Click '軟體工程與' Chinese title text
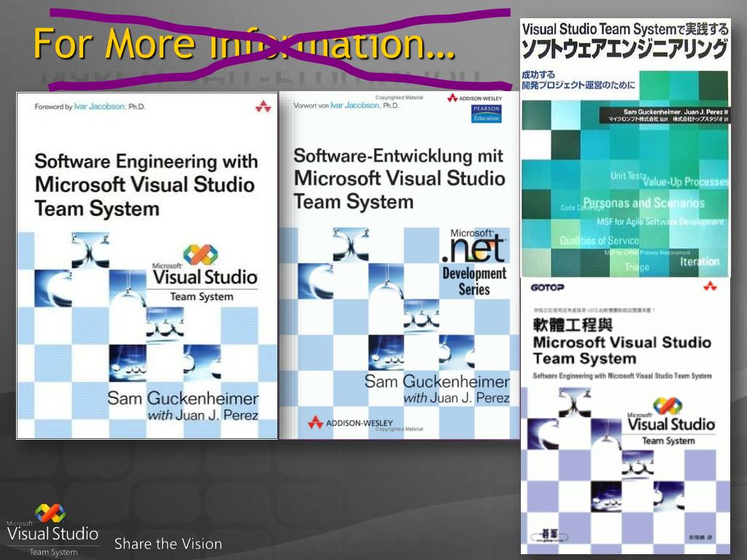The image size is (747, 560). click(572, 325)
